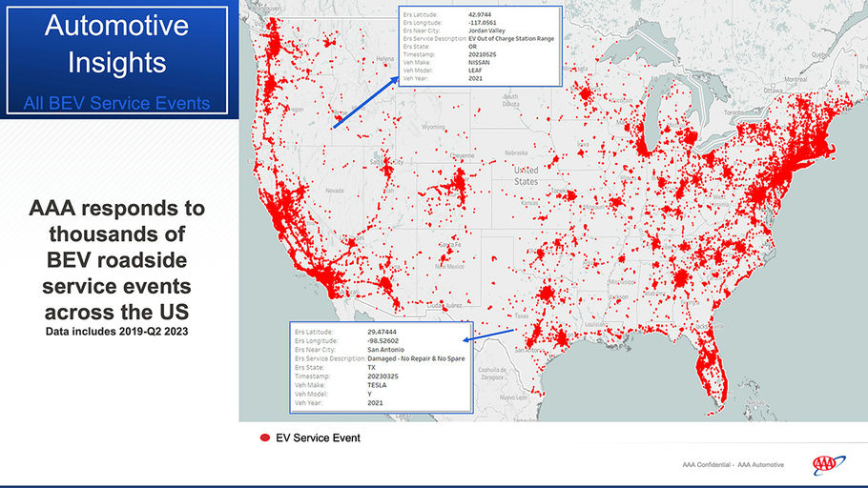Image resolution: width=868 pixels, height=488 pixels.
Task: Click the 'Helena' map label
Action: (x=385, y=59)
